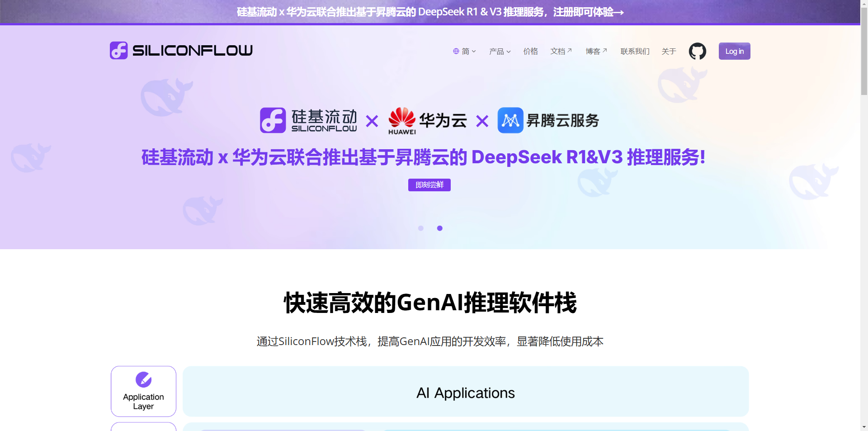Open the 文档 external link
The width and height of the screenshot is (868, 431).
561,51
